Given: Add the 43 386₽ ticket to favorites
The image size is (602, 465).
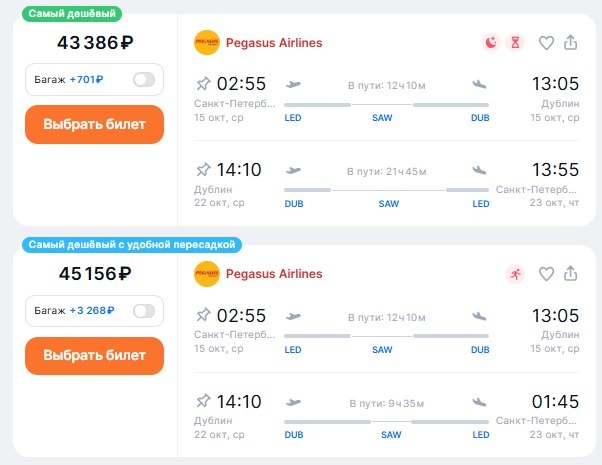Looking at the screenshot, I should [x=546, y=43].
